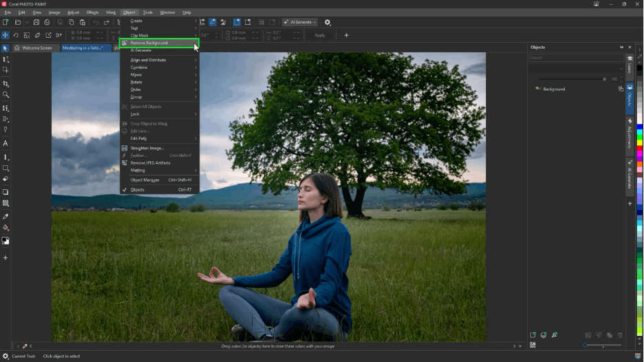Expand the Matting submenu

click(x=160, y=170)
